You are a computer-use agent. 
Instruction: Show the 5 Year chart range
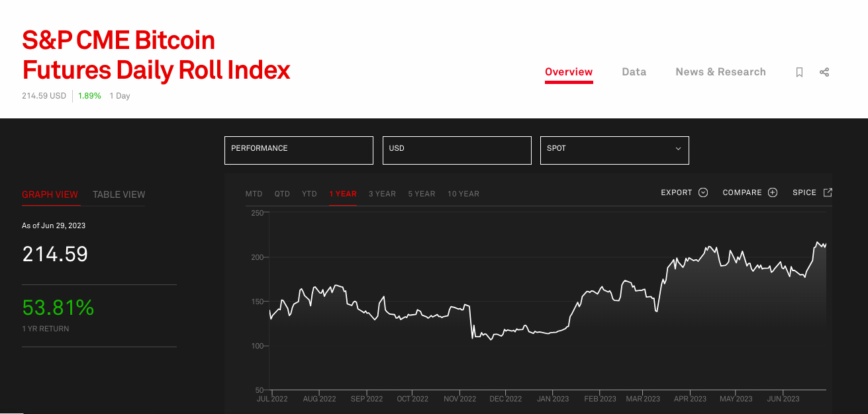point(421,194)
